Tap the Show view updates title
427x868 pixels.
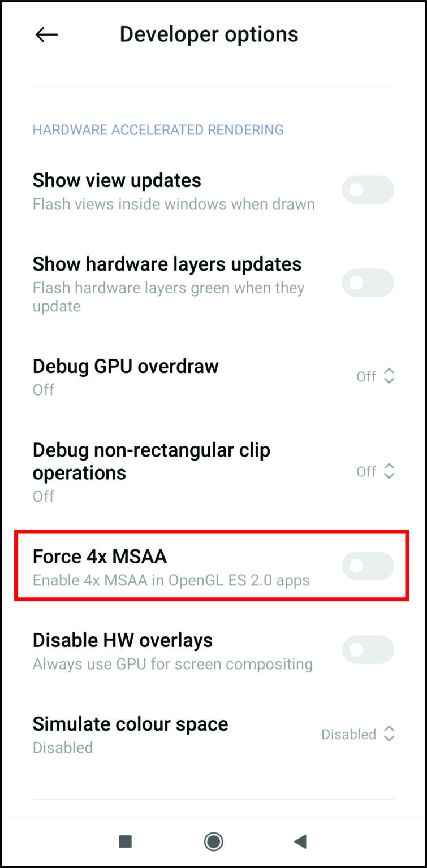coord(117,180)
